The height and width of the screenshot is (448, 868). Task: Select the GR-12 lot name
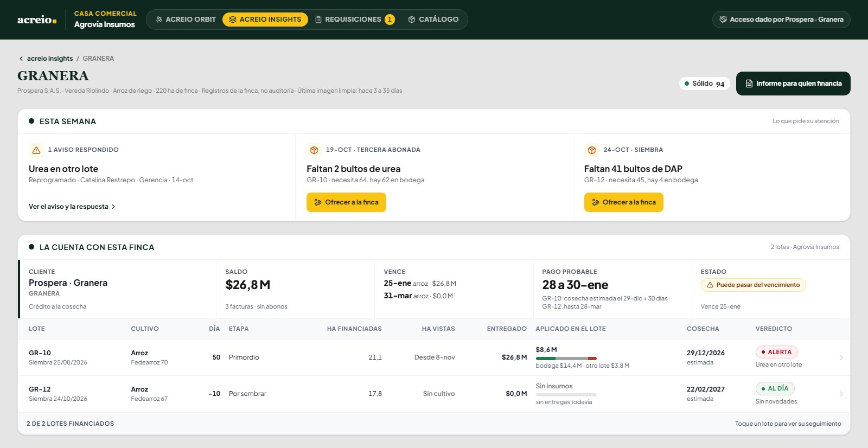point(40,389)
